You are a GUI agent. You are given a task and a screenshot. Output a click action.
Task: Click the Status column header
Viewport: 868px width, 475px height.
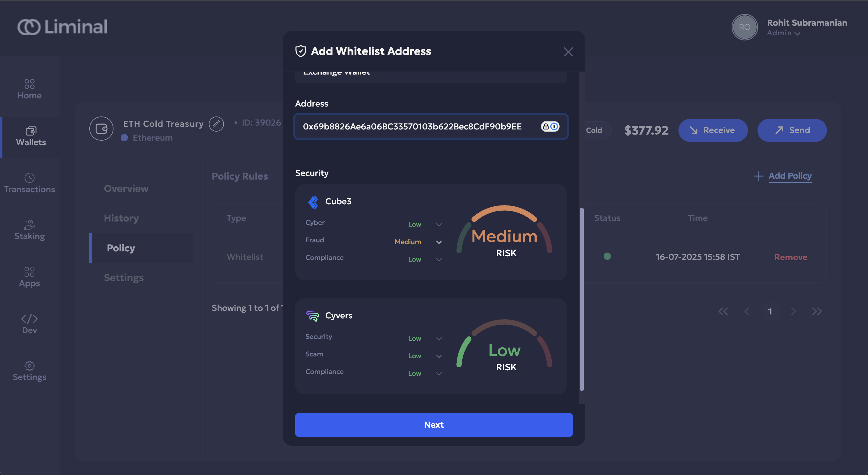[x=607, y=218]
